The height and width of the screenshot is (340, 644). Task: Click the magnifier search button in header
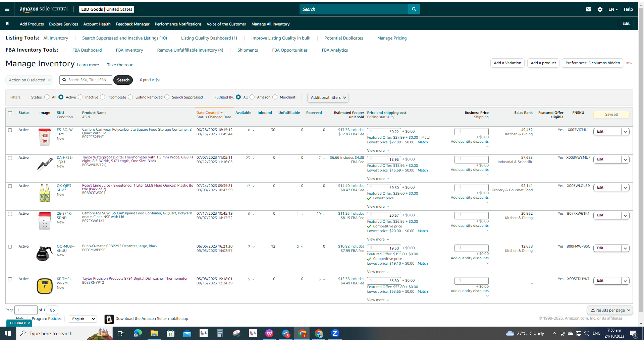tap(414, 9)
